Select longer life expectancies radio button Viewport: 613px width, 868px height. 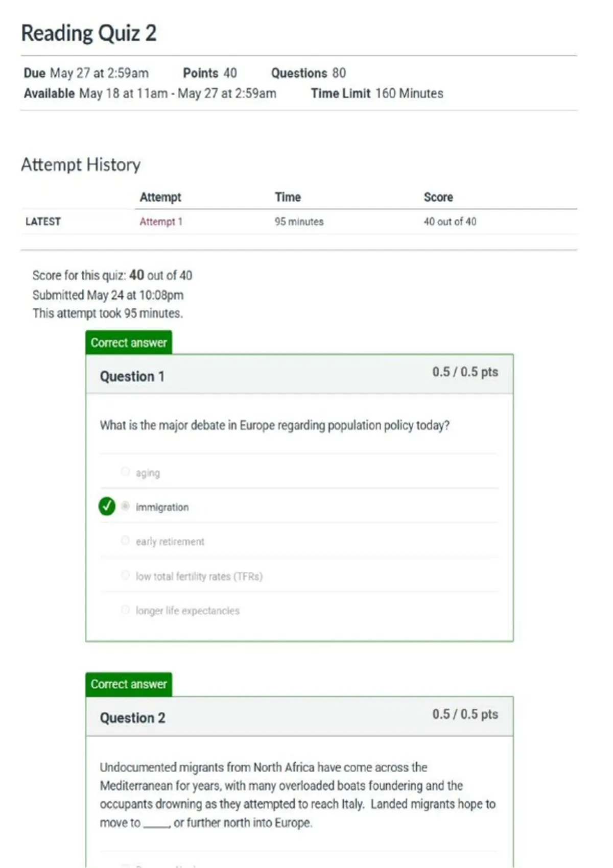125,610
